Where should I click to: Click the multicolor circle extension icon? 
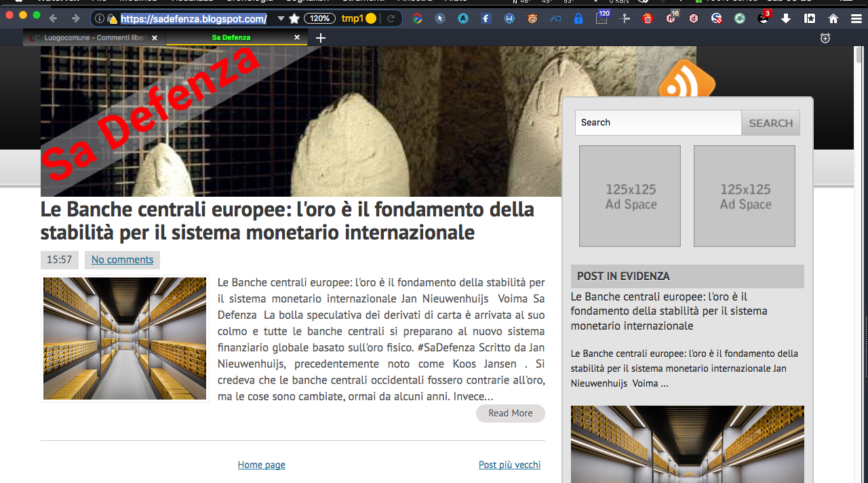pyautogui.click(x=418, y=18)
